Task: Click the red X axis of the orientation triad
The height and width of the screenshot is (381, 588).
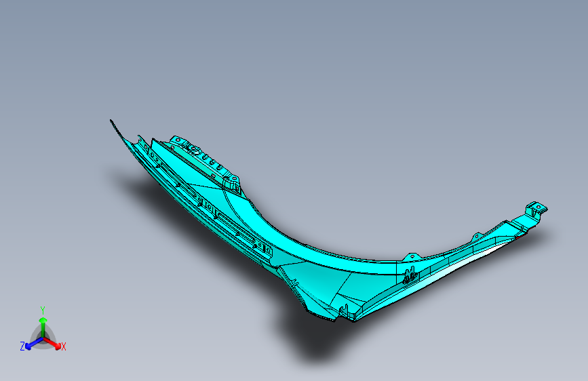Action: [x=52, y=343]
